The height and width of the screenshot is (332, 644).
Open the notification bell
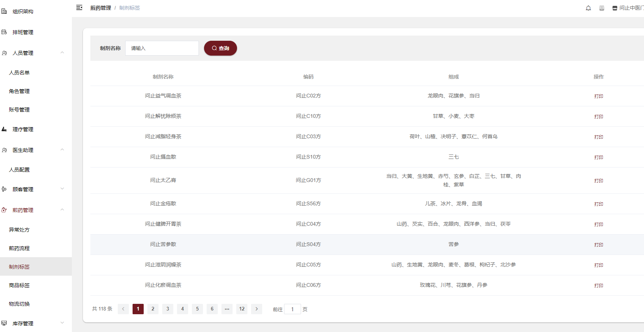[588, 8]
